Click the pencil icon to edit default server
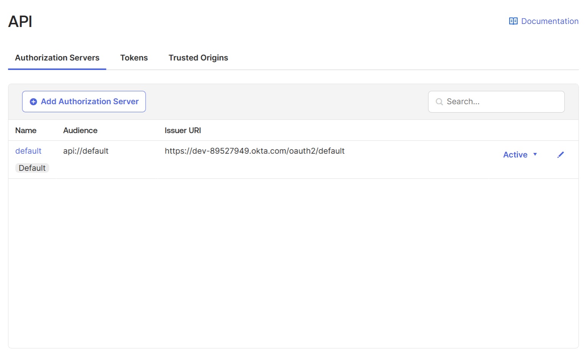The width and height of the screenshot is (588, 364). point(561,154)
